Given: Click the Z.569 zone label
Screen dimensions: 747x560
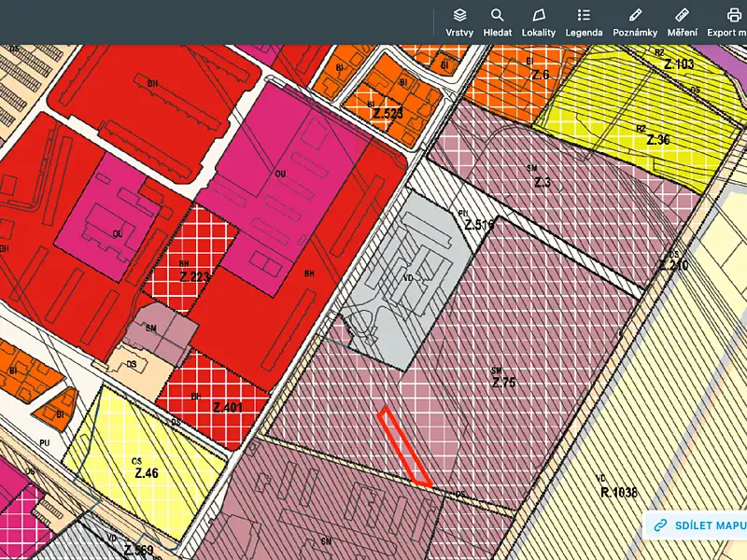Looking at the screenshot, I should point(138,551).
